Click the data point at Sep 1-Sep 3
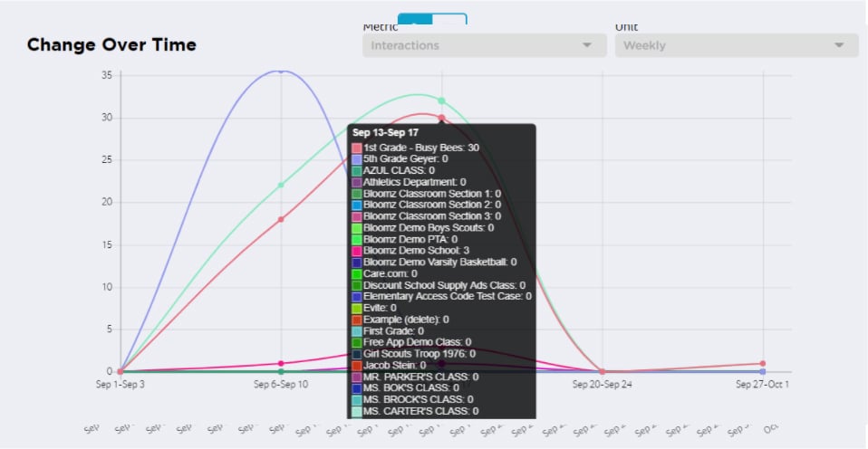 coord(120,371)
